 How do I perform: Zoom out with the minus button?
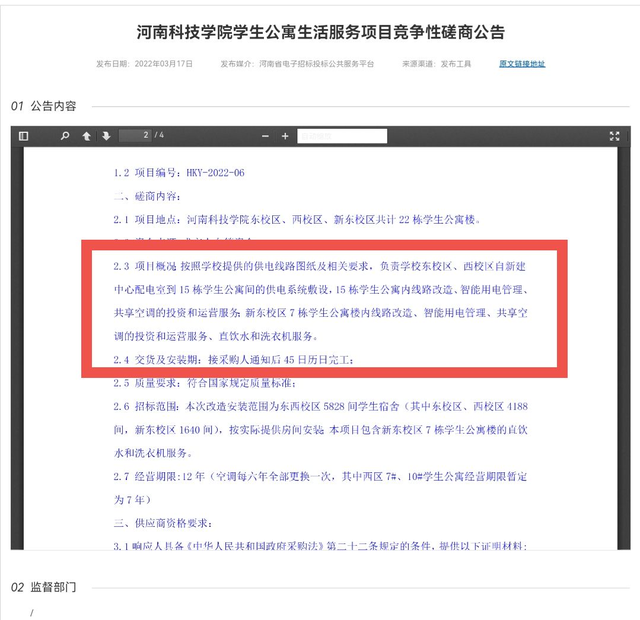(x=265, y=136)
